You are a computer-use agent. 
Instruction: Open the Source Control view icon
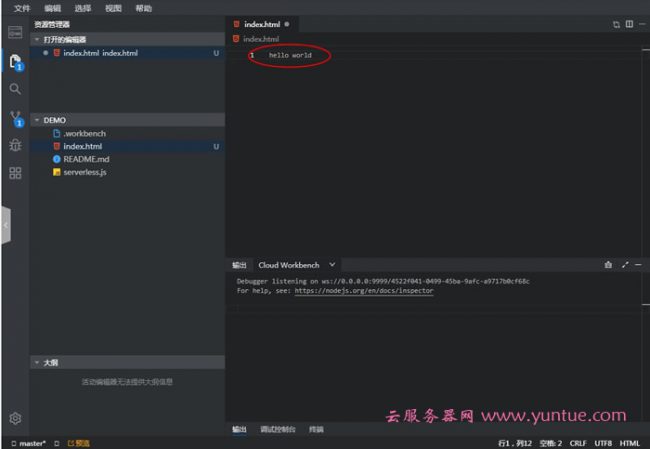point(15,118)
